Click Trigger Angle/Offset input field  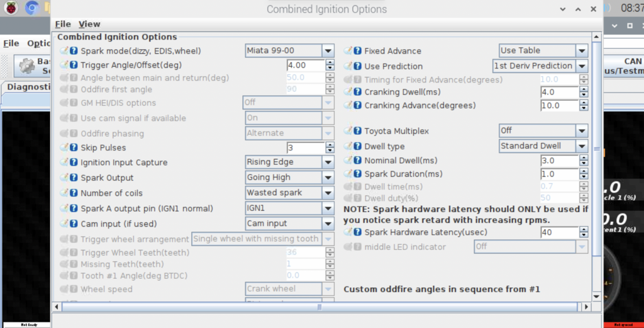click(x=306, y=65)
